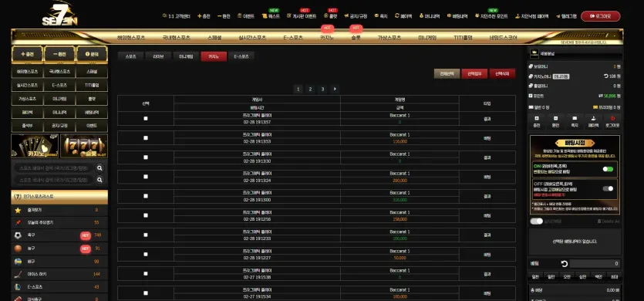This screenshot has width=644, height=301.
Task: Select 배구 volleyball in the sports list
Action: click(59, 261)
